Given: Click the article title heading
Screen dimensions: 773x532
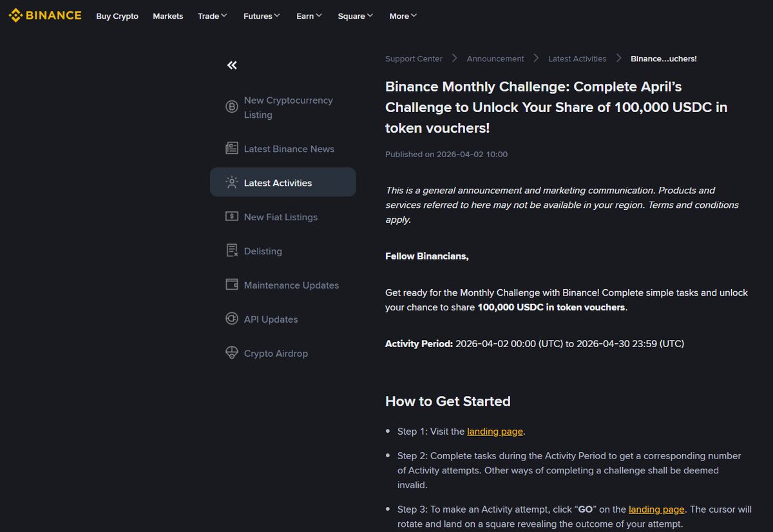Looking at the screenshot, I should (x=557, y=107).
